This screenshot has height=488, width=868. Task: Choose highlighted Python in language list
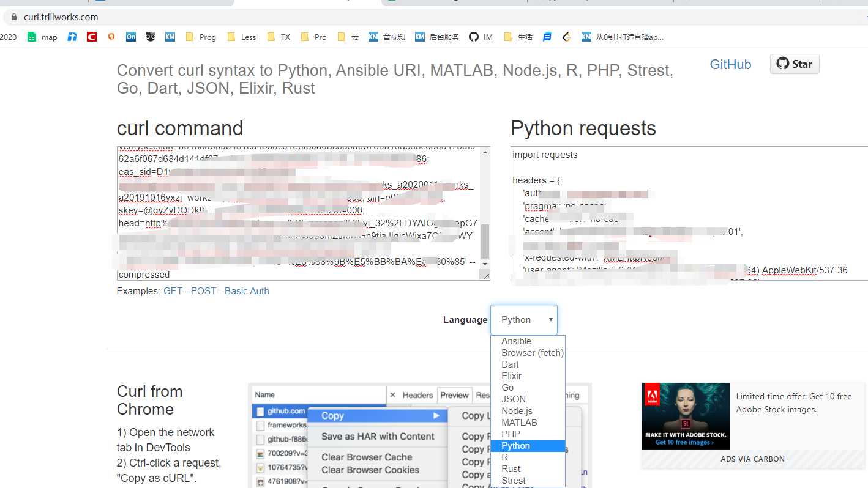pyautogui.click(x=528, y=446)
